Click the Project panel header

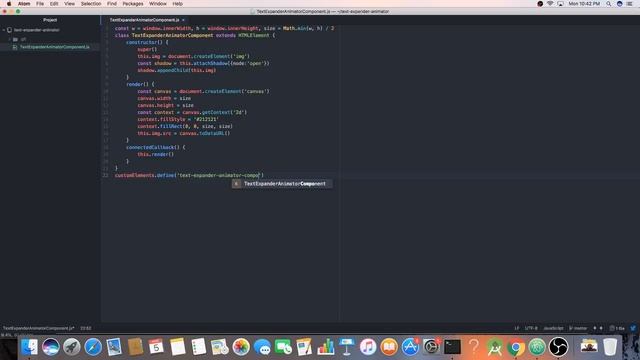coord(50,20)
